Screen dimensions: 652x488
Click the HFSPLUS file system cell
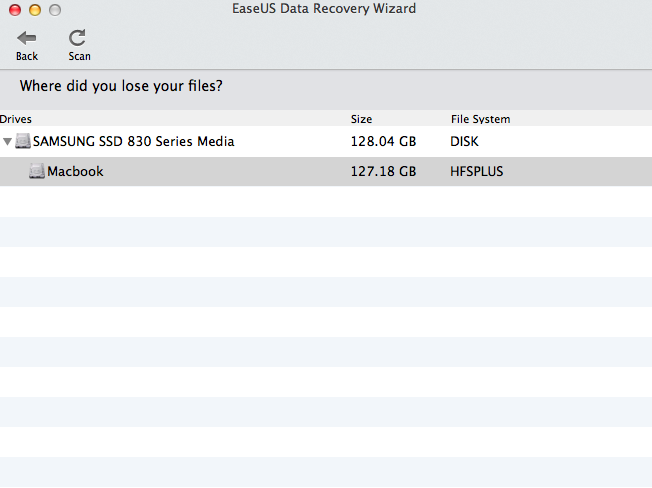tap(477, 171)
